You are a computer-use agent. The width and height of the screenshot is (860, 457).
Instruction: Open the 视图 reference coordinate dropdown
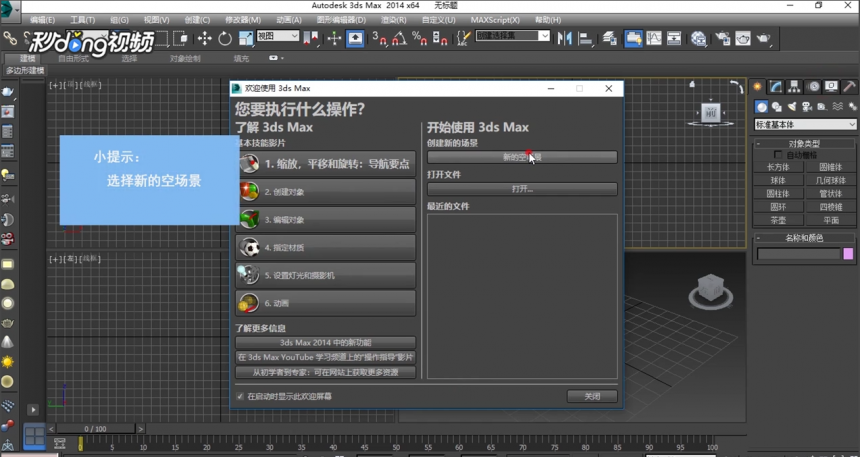tap(278, 36)
